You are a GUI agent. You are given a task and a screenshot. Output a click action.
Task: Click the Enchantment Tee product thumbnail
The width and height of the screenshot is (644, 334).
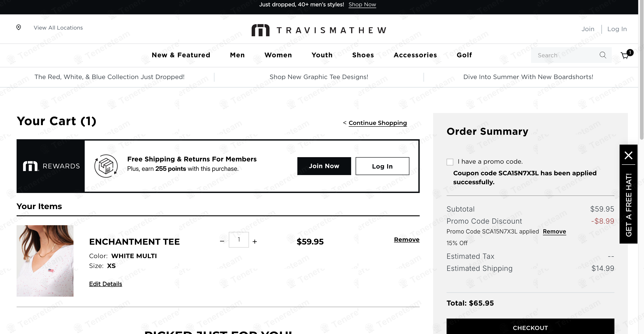click(45, 261)
